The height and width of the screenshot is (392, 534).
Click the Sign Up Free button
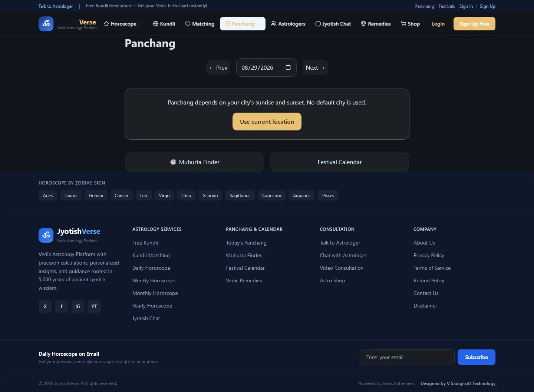pyautogui.click(x=474, y=24)
